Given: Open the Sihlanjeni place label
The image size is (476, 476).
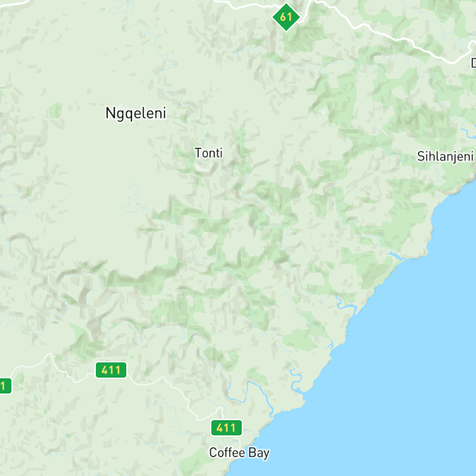Looking at the screenshot, I should (x=445, y=157).
